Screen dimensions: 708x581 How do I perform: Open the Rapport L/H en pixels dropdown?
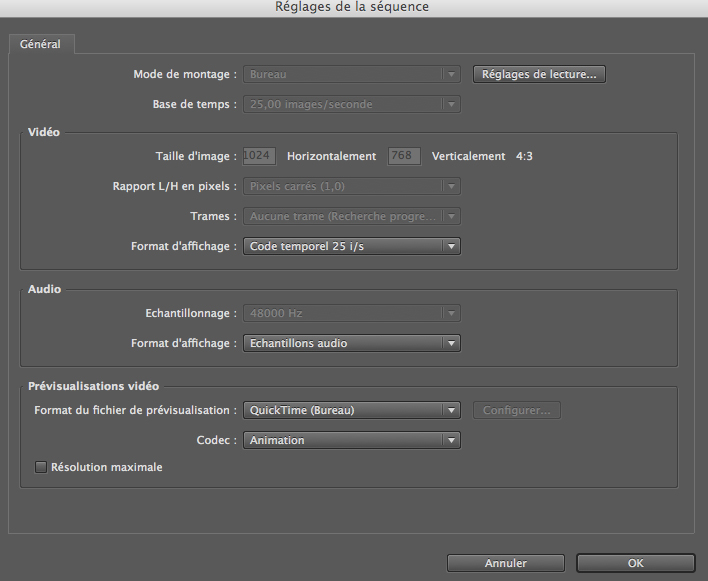click(x=352, y=186)
